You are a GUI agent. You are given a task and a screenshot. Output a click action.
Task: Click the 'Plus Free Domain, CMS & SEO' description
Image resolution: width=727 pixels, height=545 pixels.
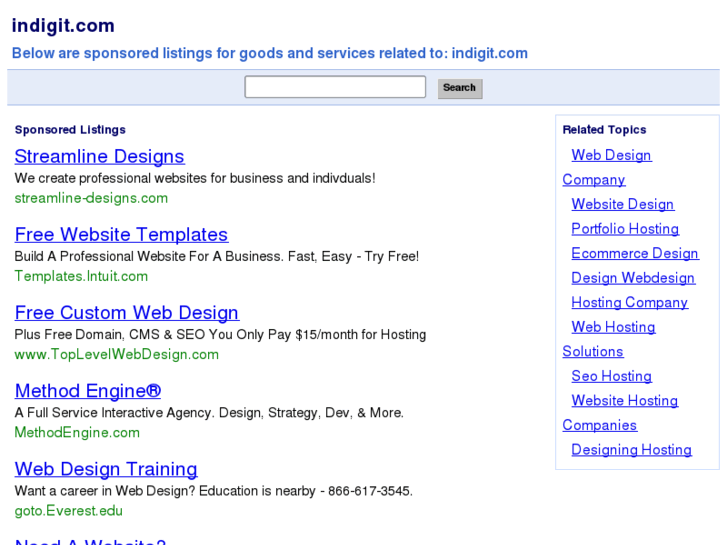click(x=220, y=334)
